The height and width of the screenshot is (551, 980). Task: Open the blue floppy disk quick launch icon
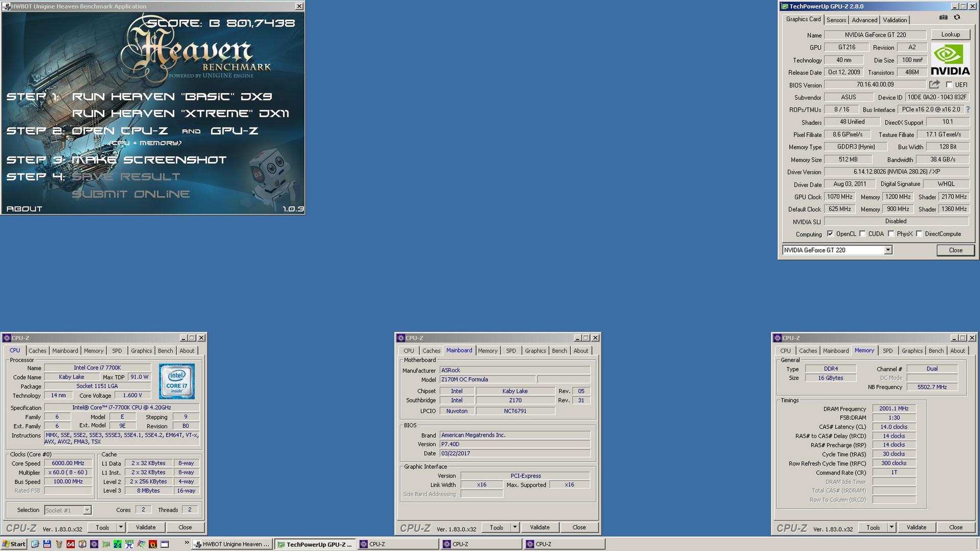pyautogui.click(x=47, y=544)
